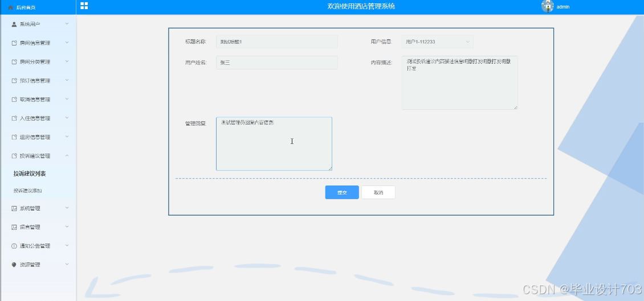
Task: Click into the 管理回复 textarea
Action: tap(274, 144)
